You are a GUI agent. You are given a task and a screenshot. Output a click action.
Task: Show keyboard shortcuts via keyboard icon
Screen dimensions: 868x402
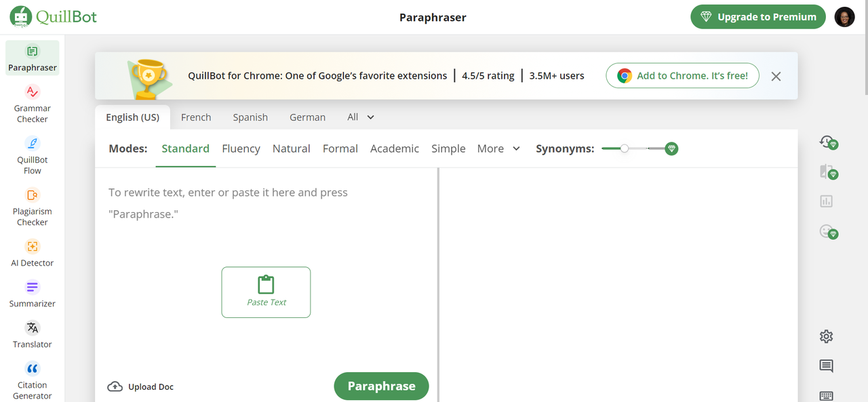[x=826, y=396]
